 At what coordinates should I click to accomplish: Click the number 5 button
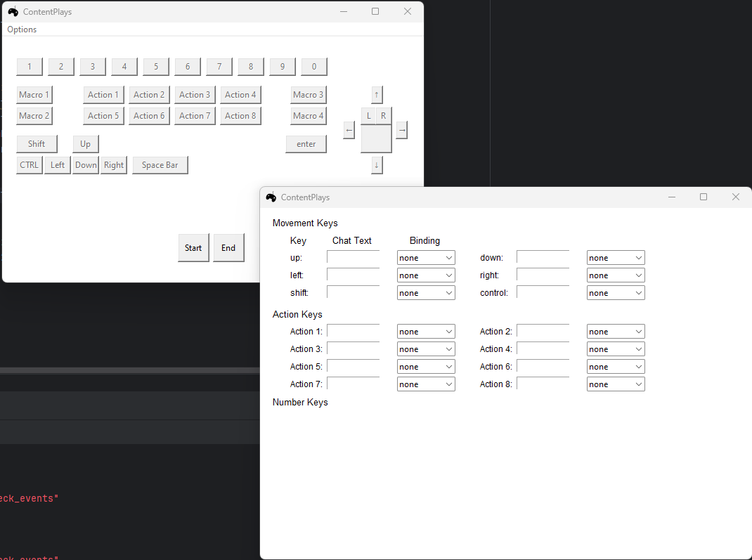pyautogui.click(x=156, y=67)
